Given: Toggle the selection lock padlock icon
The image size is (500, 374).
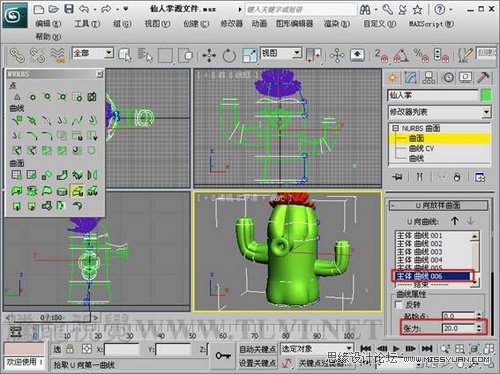Looking at the screenshot, I should pos(70,349).
